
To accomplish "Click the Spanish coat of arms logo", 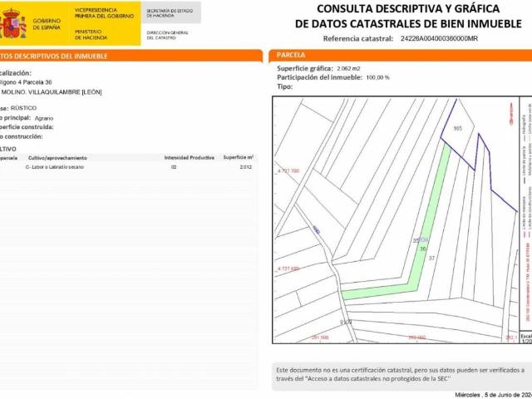I will click(x=13, y=24).
